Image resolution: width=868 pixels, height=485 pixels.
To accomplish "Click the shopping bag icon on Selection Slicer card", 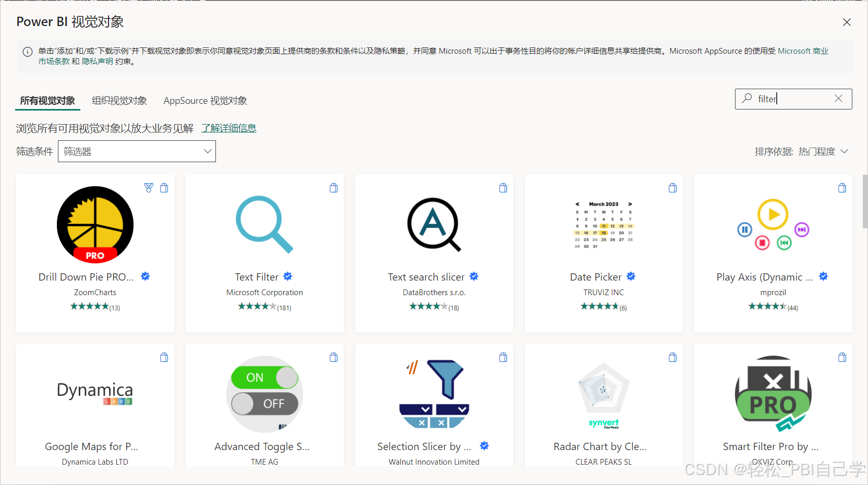I will tap(503, 357).
